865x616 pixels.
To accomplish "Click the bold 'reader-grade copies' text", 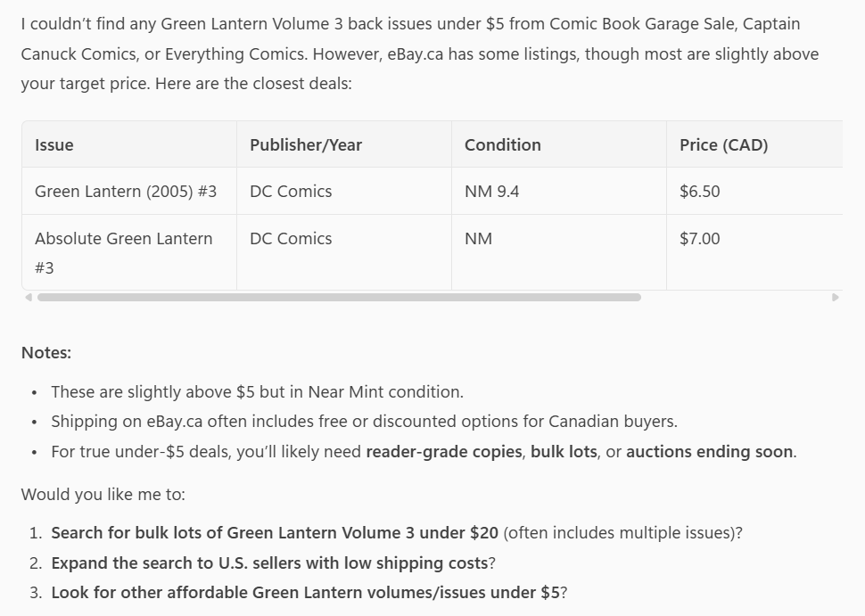I will [443, 451].
